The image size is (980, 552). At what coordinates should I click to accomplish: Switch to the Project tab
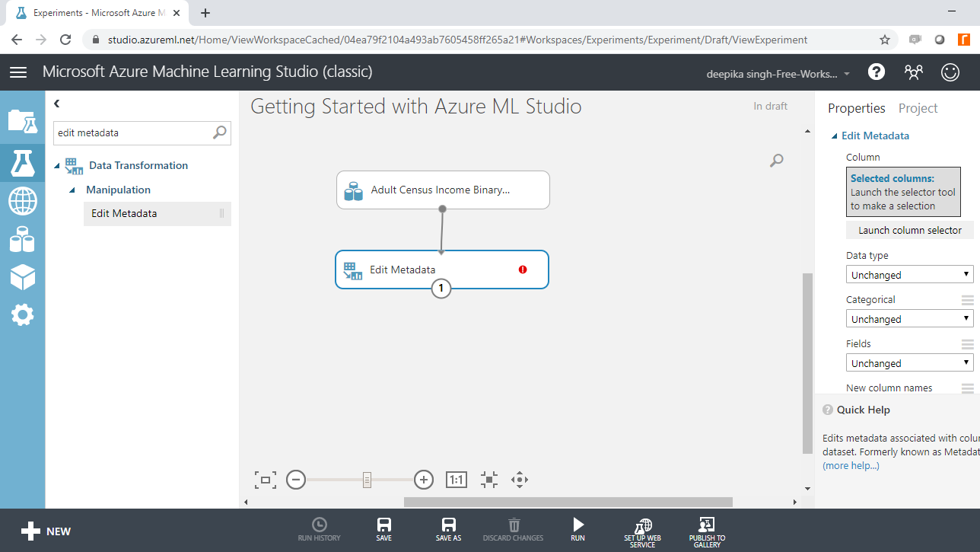(918, 108)
